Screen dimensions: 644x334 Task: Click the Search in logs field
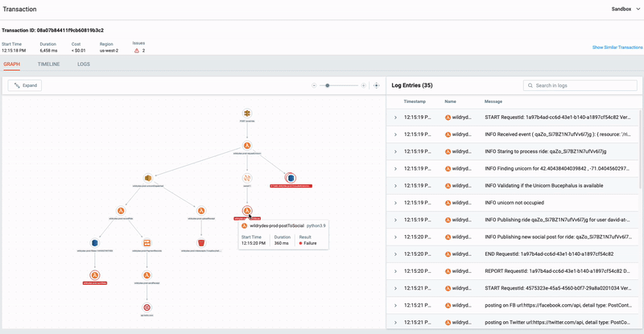coord(580,85)
